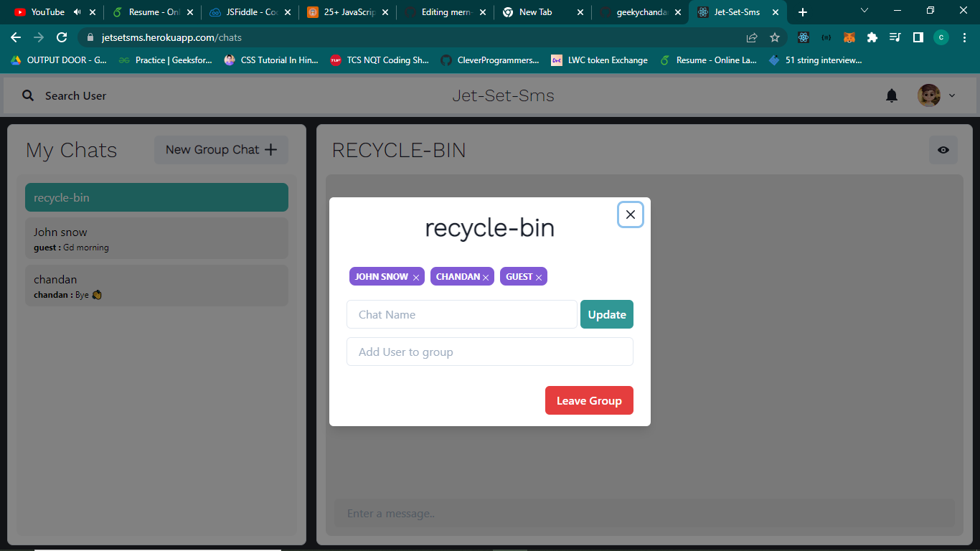The height and width of the screenshot is (551, 980).
Task: Bookmark this page using the star icon
Action: 775,37
